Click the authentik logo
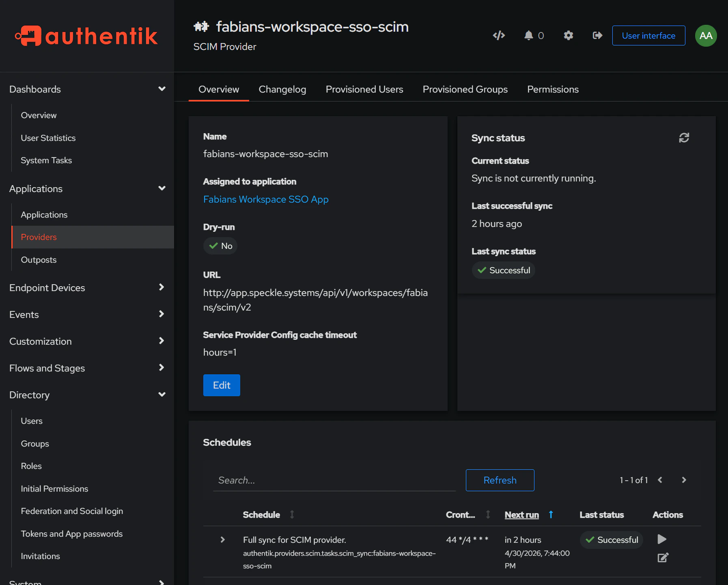This screenshot has width=728, height=585. pos(86,36)
